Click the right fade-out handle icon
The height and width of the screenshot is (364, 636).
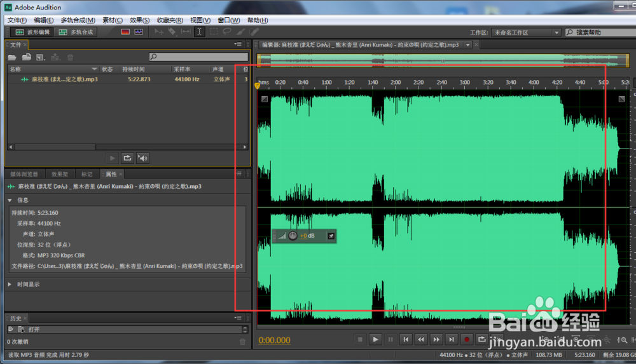click(x=621, y=99)
